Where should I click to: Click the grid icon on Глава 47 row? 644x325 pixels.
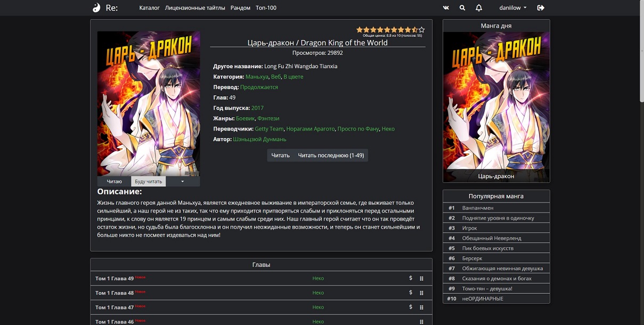click(x=421, y=307)
